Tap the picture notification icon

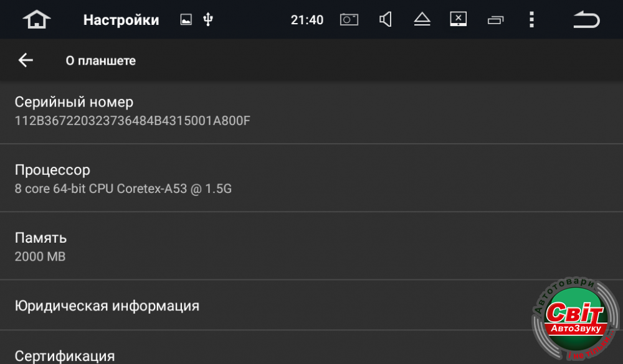(x=186, y=20)
